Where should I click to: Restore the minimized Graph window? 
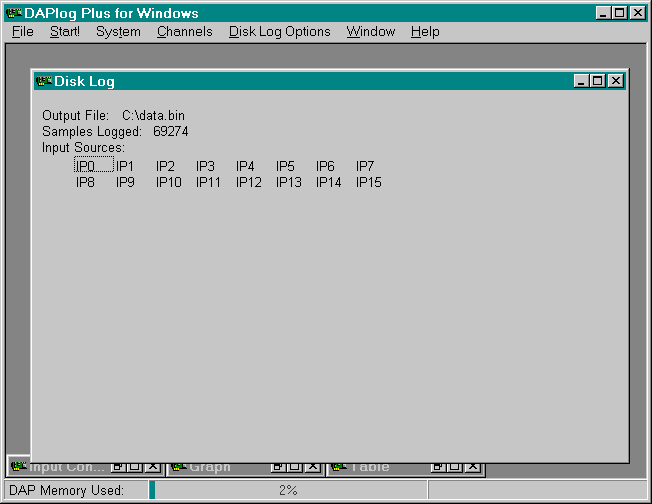click(x=278, y=467)
